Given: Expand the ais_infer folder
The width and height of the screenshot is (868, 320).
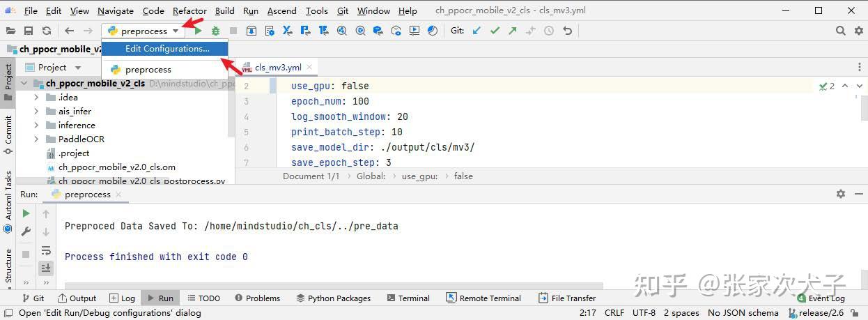Looking at the screenshot, I should coord(36,112).
